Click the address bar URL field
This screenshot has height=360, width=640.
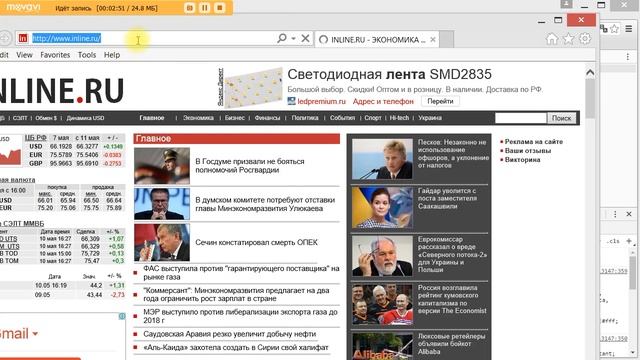(x=153, y=38)
